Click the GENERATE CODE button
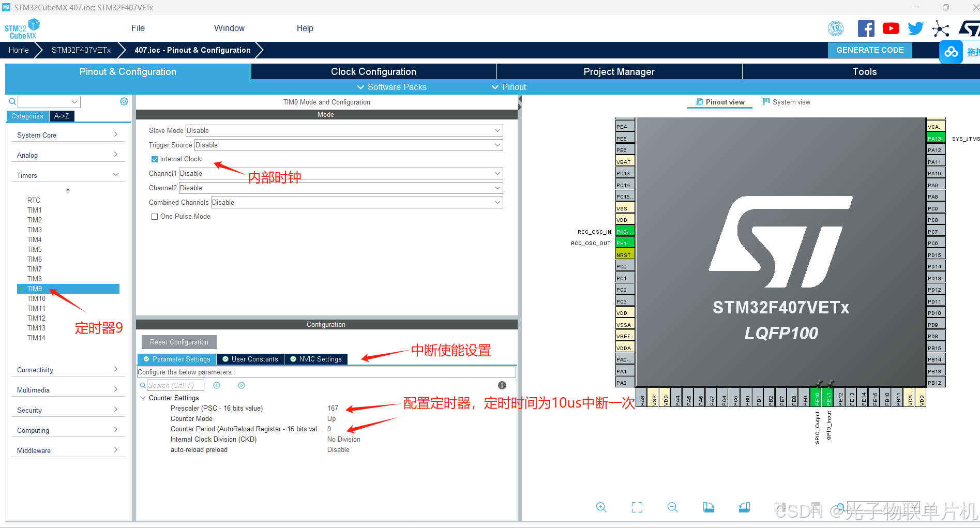 (870, 50)
